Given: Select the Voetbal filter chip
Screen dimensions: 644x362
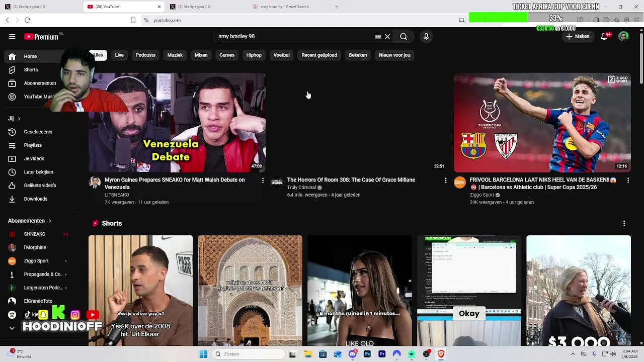Looking at the screenshot, I should point(282,55).
